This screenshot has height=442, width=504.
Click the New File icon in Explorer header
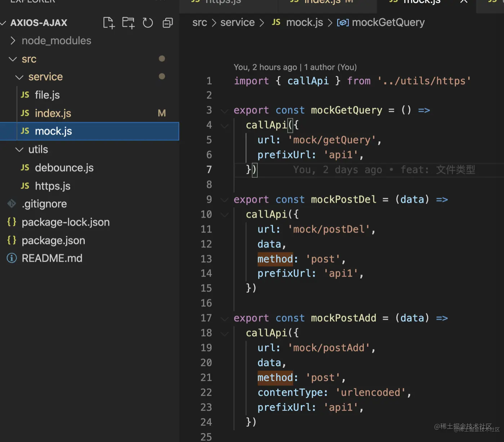point(109,23)
